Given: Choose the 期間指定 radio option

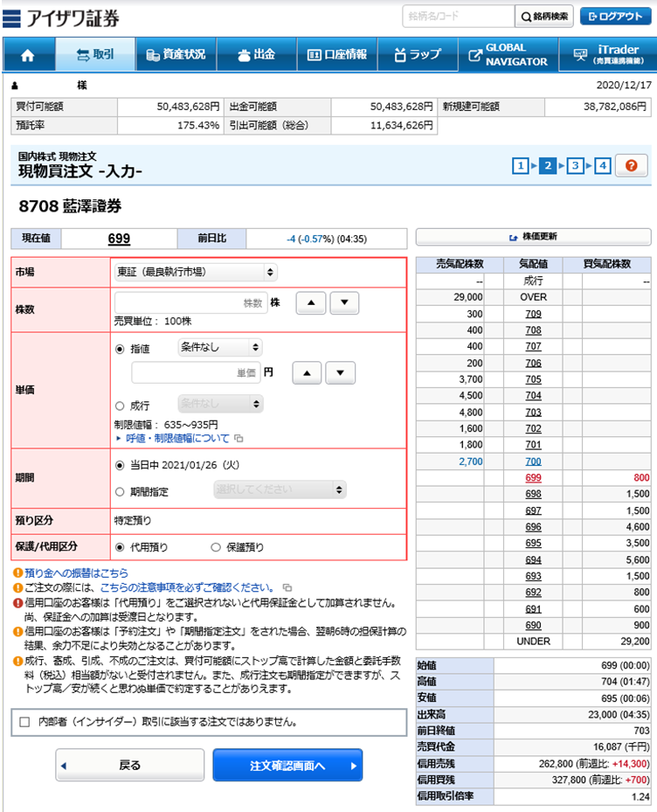Looking at the screenshot, I should pos(120,491).
